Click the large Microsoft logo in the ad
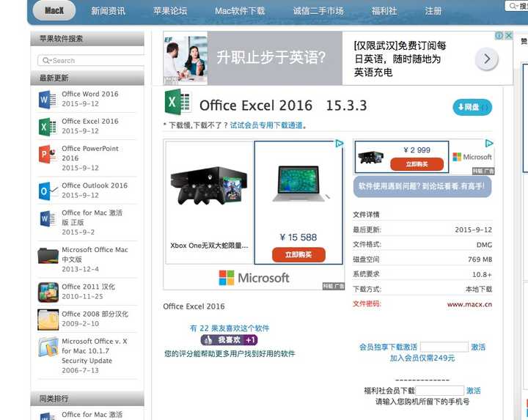 [x=254, y=278]
